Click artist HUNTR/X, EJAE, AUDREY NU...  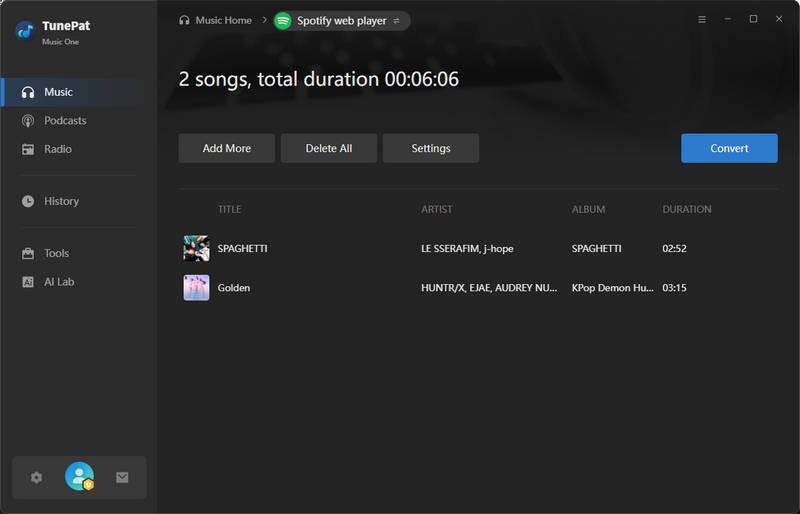(x=489, y=288)
